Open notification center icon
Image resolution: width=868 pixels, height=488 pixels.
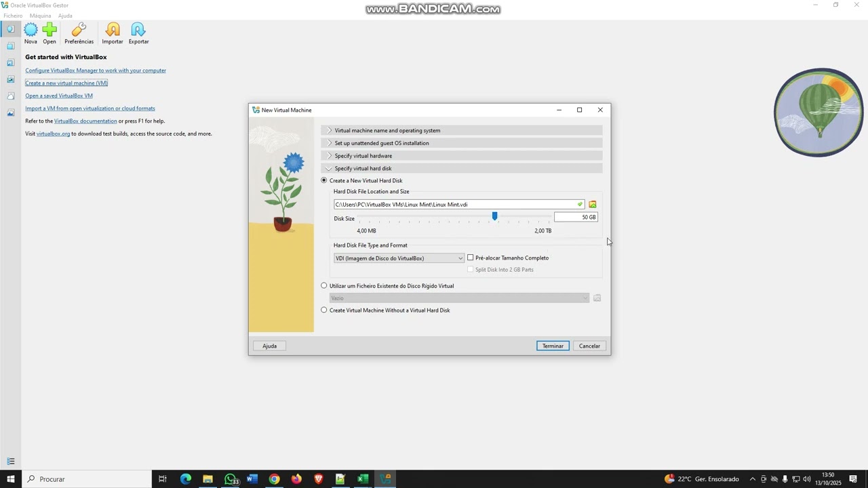point(853,479)
